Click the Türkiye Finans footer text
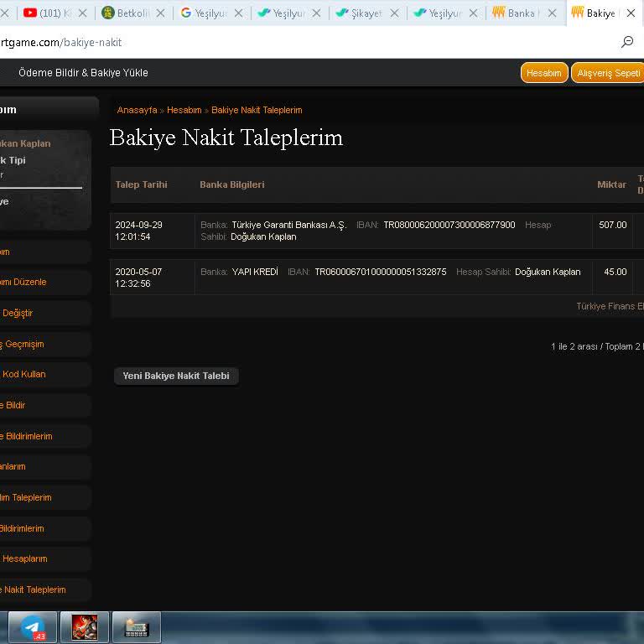Image resolution: width=644 pixels, height=644 pixels. click(x=610, y=306)
